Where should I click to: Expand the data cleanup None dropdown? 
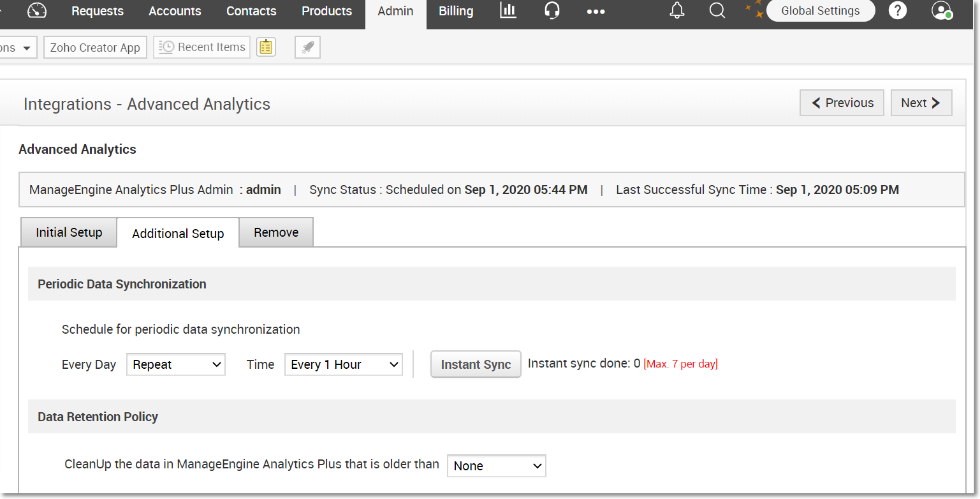click(x=497, y=466)
